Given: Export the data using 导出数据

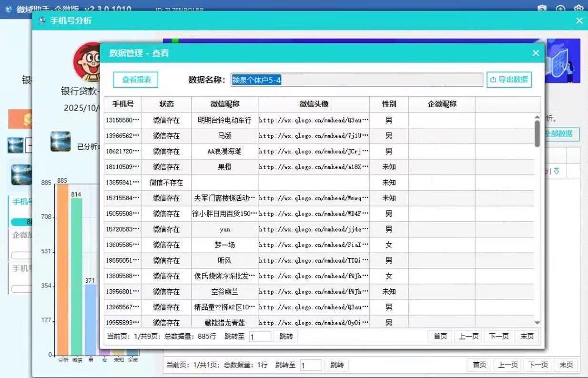Looking at the screenshot, I should pos(509,80).
